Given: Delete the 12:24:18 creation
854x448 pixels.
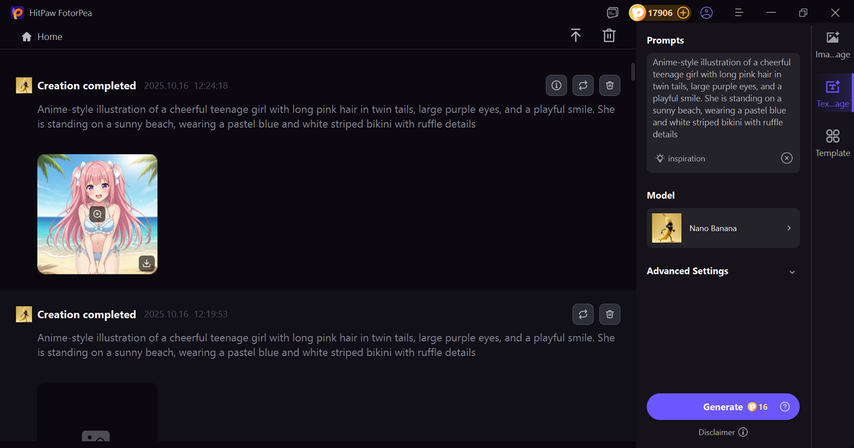Looking at the screenshot, I should (609, 85).
